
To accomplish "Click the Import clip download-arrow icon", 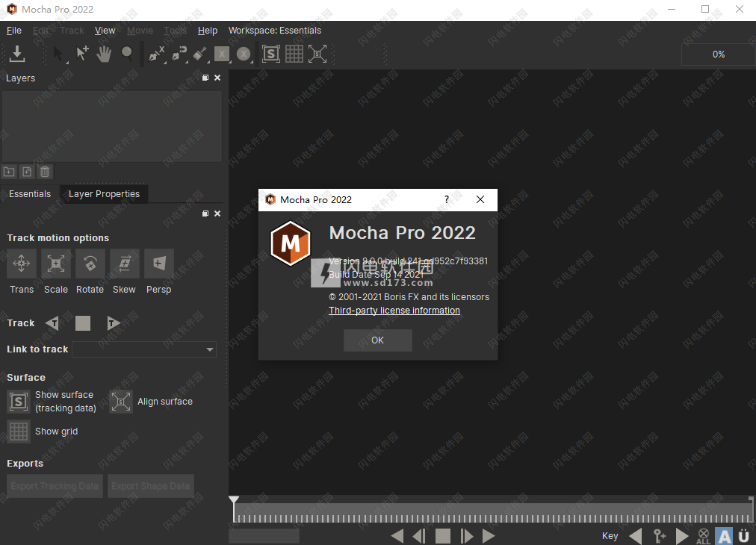I will click(17, 54).
